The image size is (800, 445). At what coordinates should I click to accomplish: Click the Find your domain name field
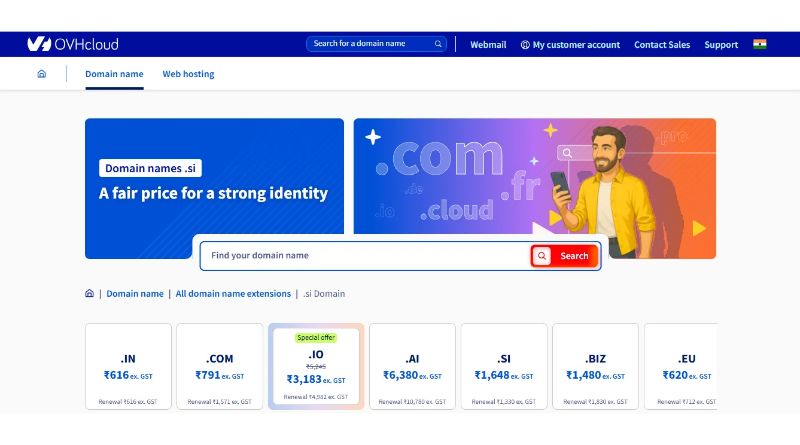[365, 256]
